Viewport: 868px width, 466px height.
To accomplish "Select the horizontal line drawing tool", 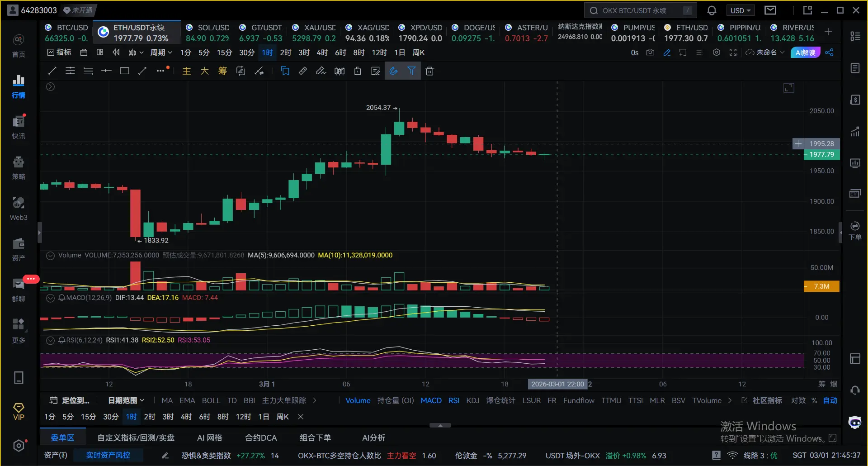I will coord(106,71).
